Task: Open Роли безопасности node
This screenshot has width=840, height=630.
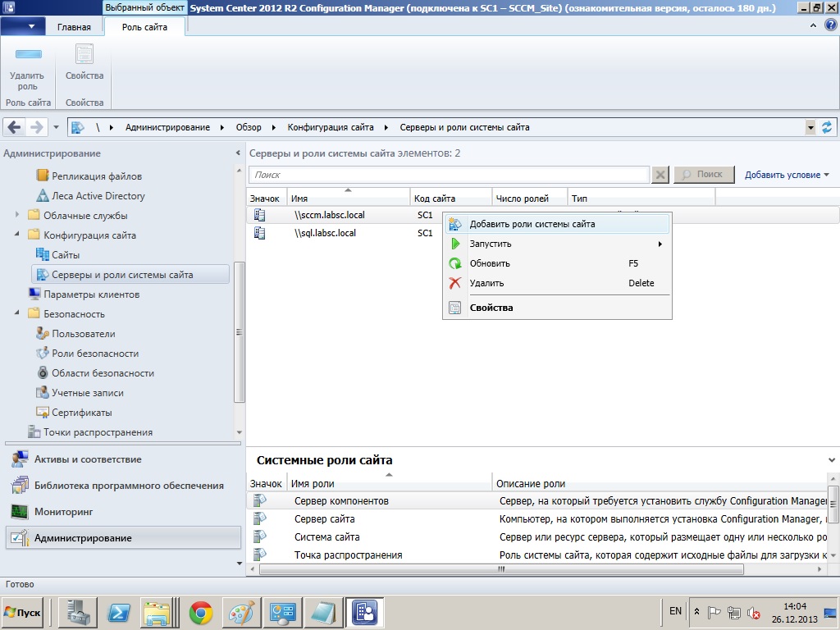Action: [x=95, y=354]
